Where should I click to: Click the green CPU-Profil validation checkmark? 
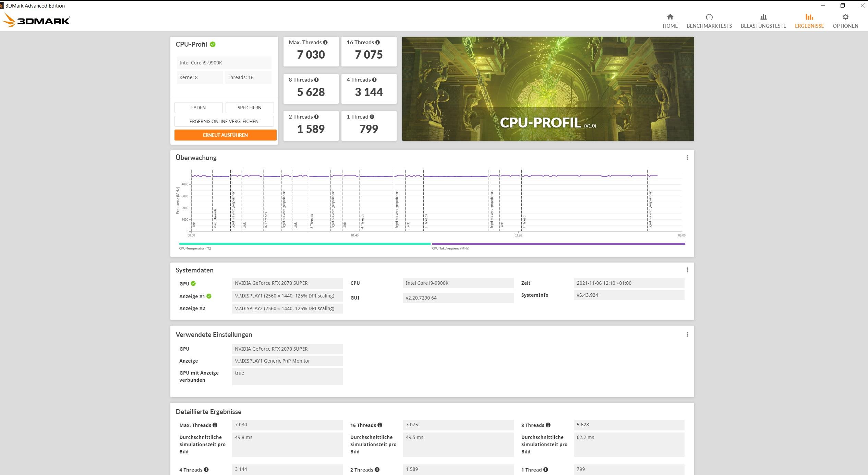click(x=213, y=44)
